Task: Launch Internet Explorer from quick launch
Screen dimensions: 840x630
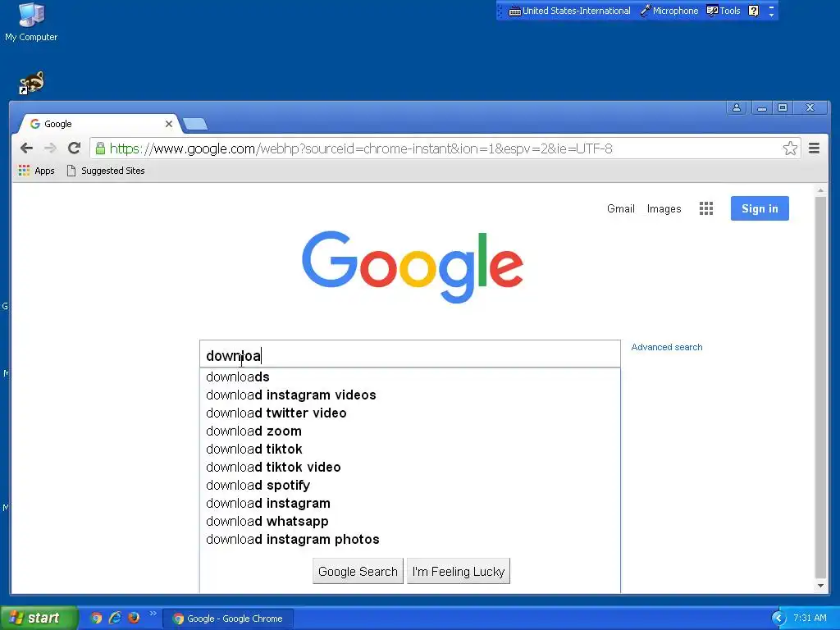Action: (115, 618)
